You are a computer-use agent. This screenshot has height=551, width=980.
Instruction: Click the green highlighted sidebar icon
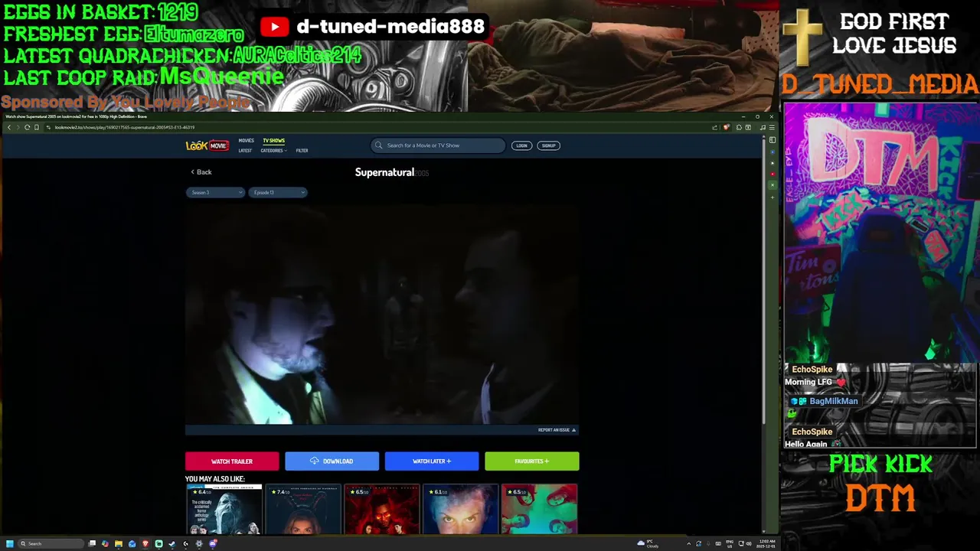point(773,184)
